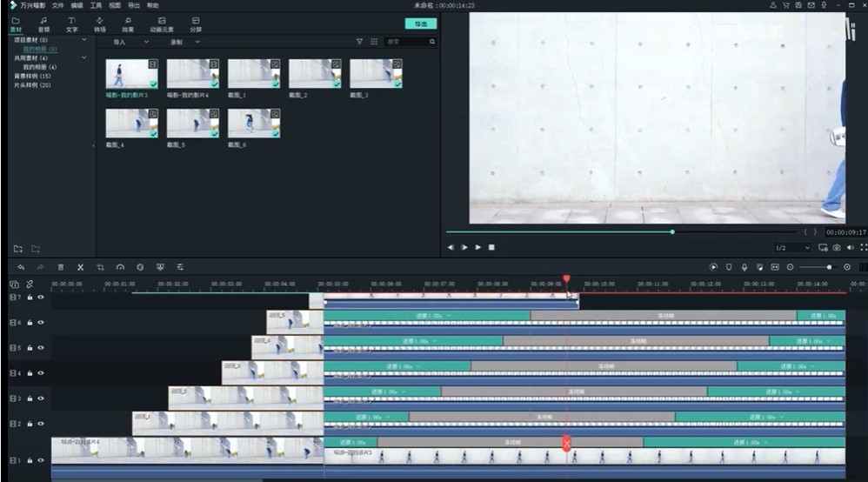This screenshot has height=482, width=868.
Task: Click the redo arrow in timeline toolbar
Action: [40, 267]
